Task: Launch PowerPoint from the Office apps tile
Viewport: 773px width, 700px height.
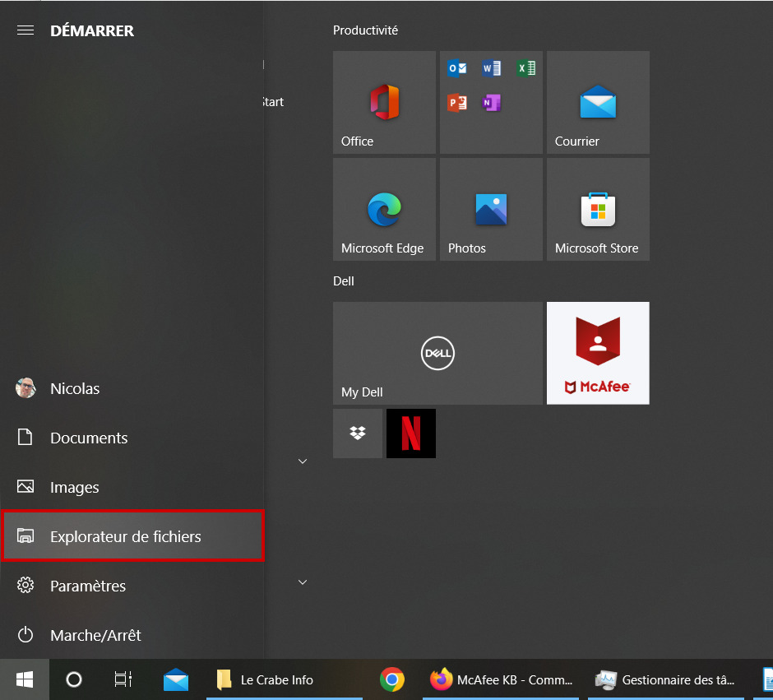Action: (457, 103)
